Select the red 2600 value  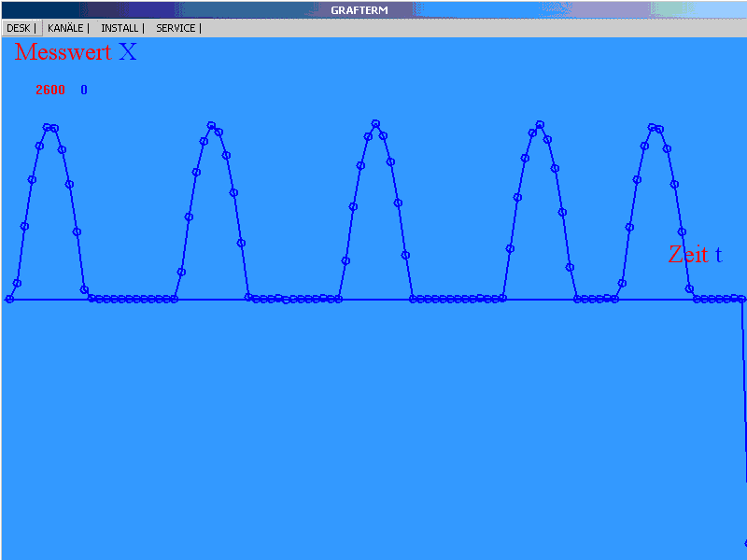(50, 91)
